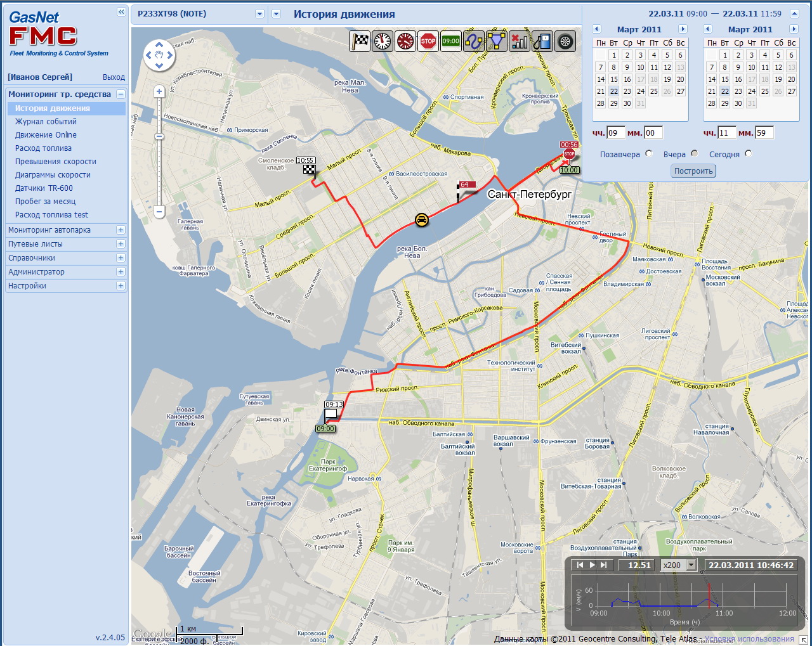The image size is (812, 646).
Task: Click the map zoom slider handle
Action: pyautogui.click(x=159, y=136)
